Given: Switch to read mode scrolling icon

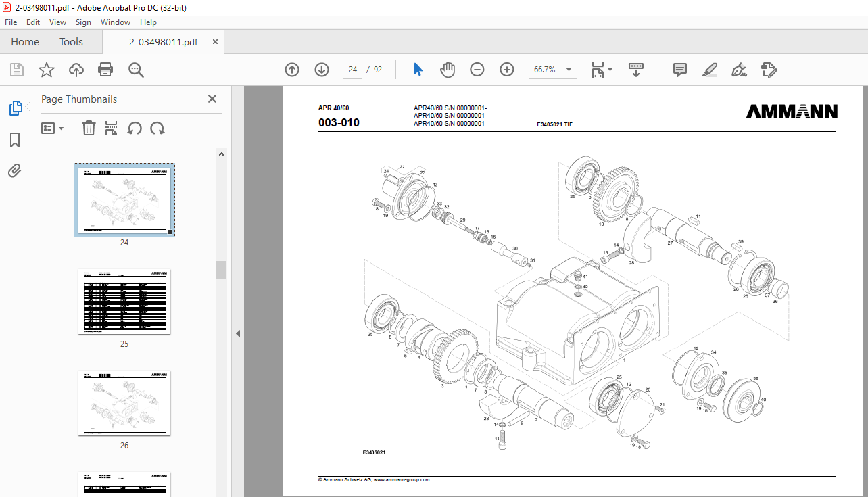Looking at the screenshot, I should pos(635,70).
